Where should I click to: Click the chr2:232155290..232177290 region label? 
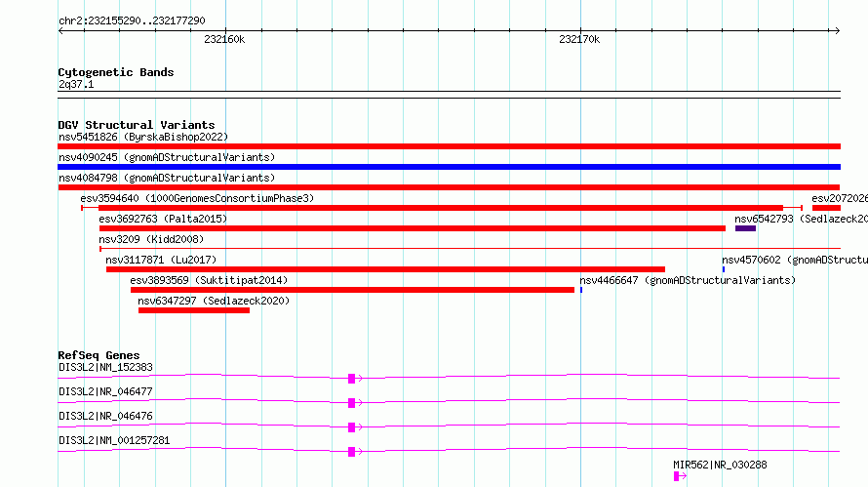point(132,20)
